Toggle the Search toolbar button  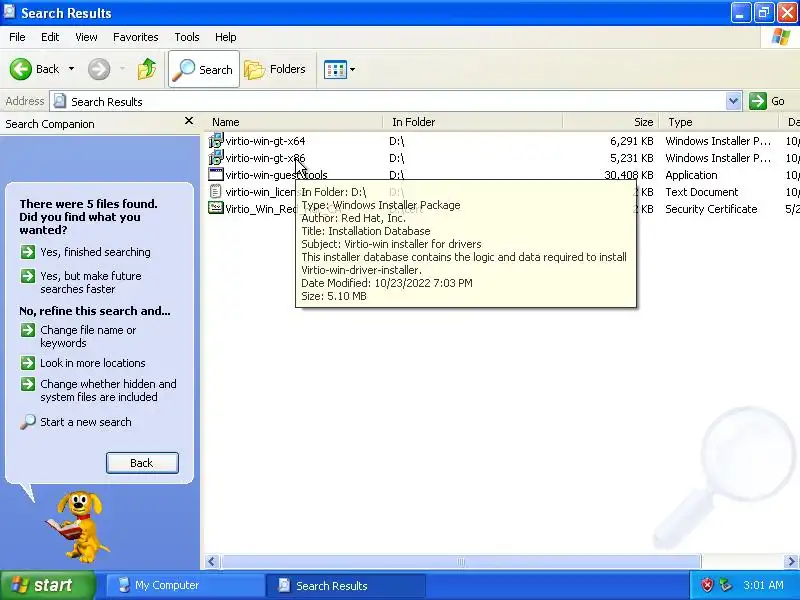click(x=204, y=69)
